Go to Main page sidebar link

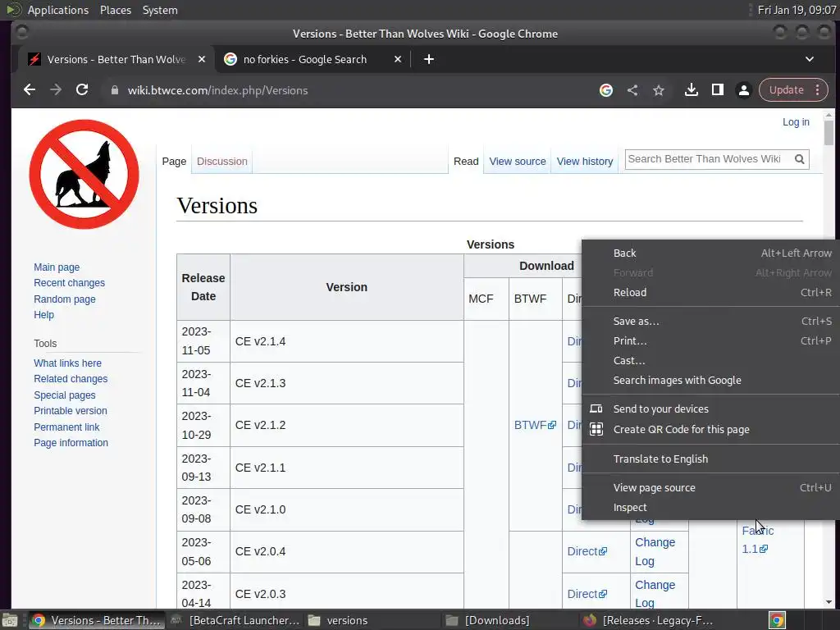(57, 267)
